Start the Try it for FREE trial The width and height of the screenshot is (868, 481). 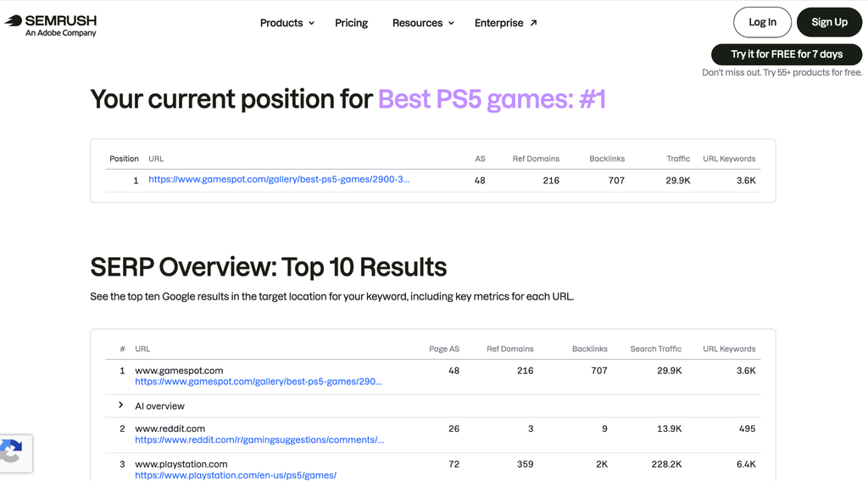[787, 54]
